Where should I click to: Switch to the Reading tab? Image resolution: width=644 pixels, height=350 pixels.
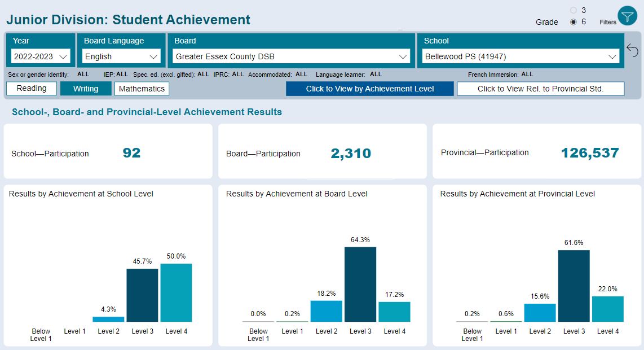(x=32, y=89)
